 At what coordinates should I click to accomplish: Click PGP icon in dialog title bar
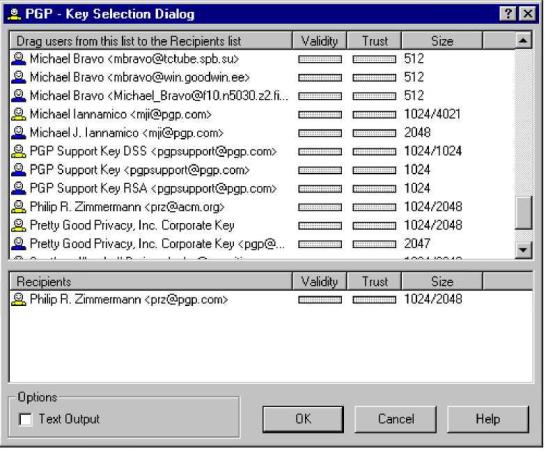(x=14, y=14)
